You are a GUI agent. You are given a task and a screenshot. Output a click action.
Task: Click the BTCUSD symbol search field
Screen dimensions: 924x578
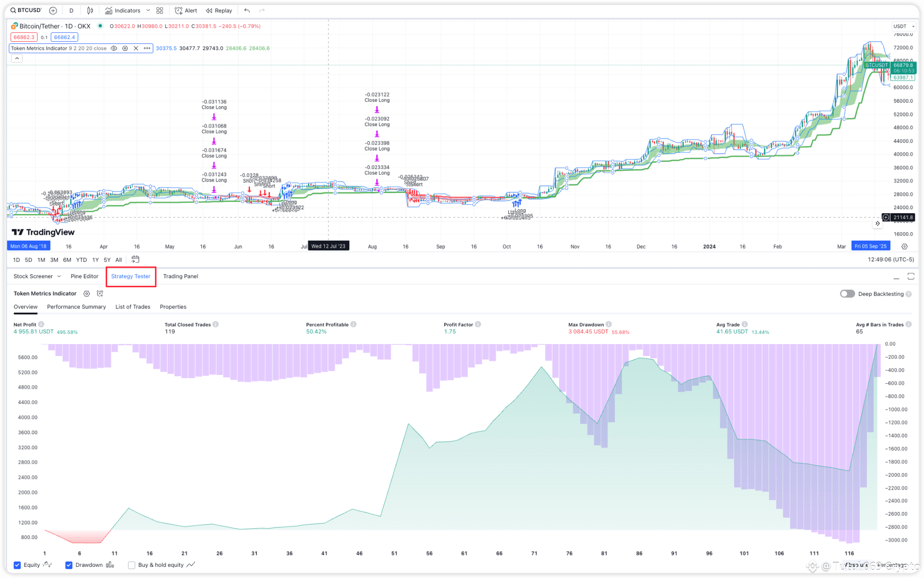[26, 10]
